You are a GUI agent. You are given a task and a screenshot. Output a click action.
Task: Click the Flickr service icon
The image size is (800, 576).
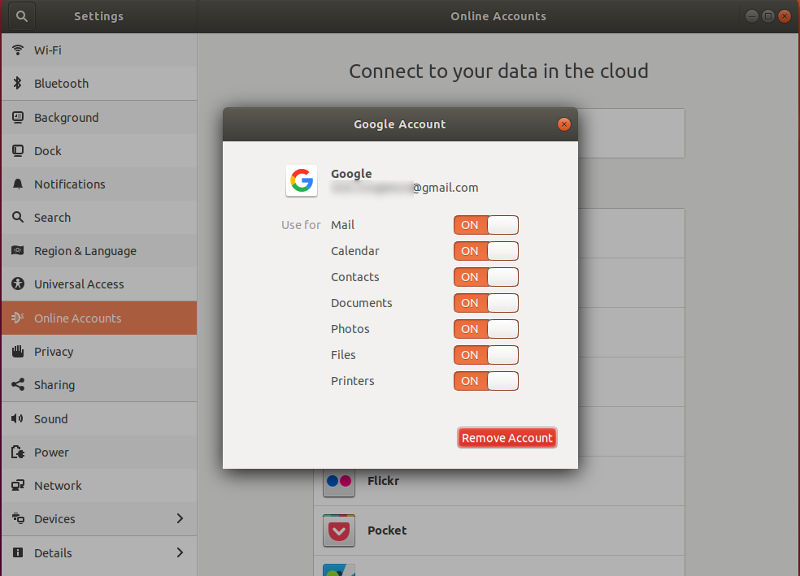click(x=338, y=481)
